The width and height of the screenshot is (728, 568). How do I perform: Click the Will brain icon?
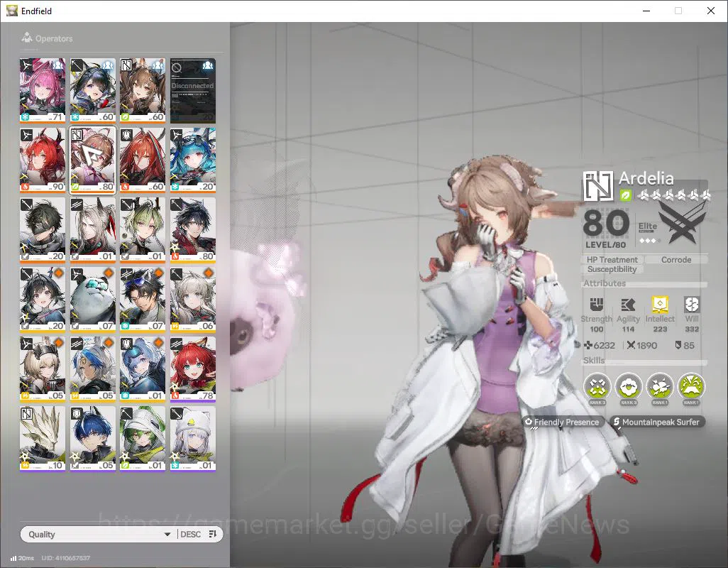point(691,305)
